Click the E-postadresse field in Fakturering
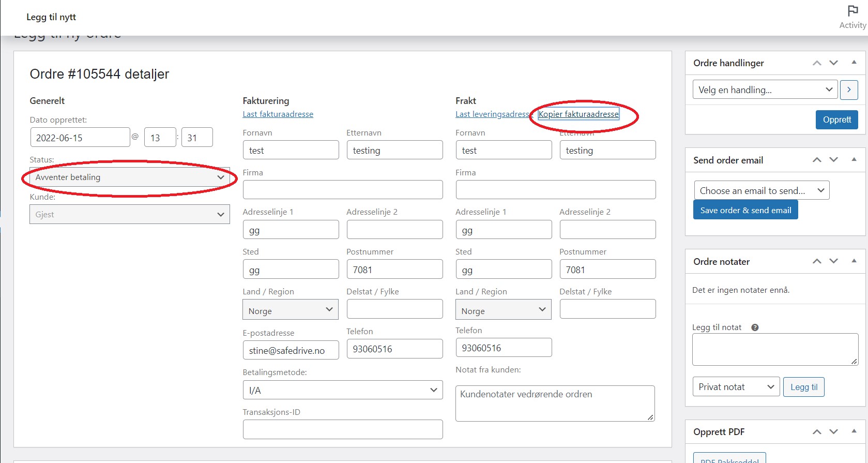Viewport: 868px width, 463px height. click(x=291, y=350)
